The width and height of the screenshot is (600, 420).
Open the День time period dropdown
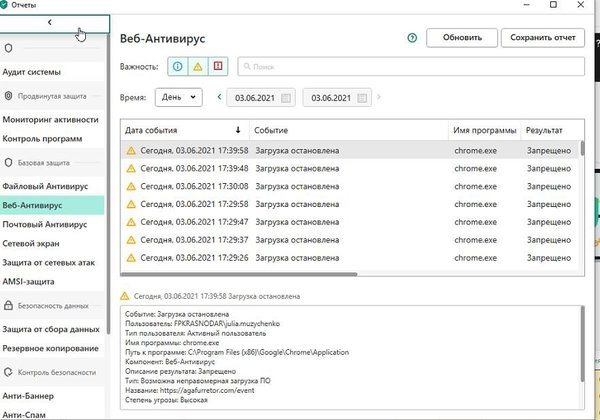(x=179, y=98)
